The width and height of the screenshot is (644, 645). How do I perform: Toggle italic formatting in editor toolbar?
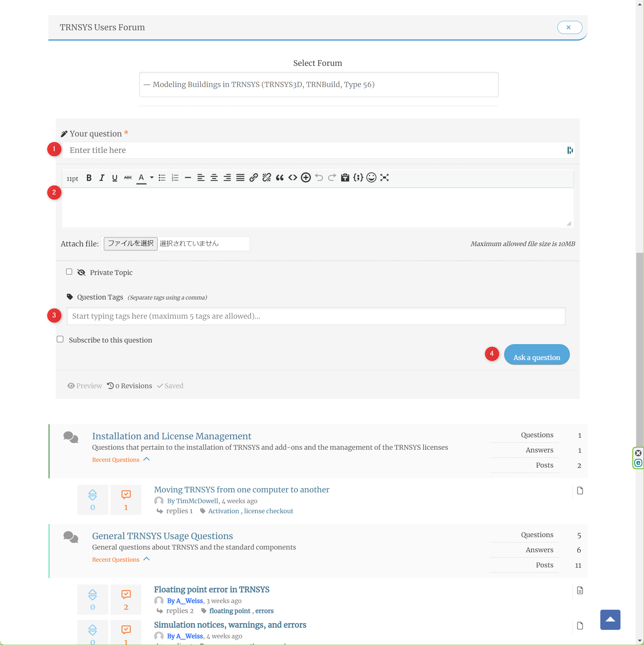tap(102, 178)
